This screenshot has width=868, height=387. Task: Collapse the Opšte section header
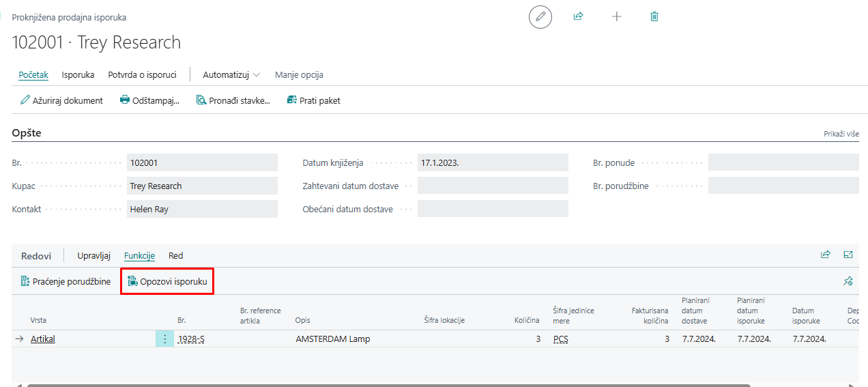tap(27, 133)
